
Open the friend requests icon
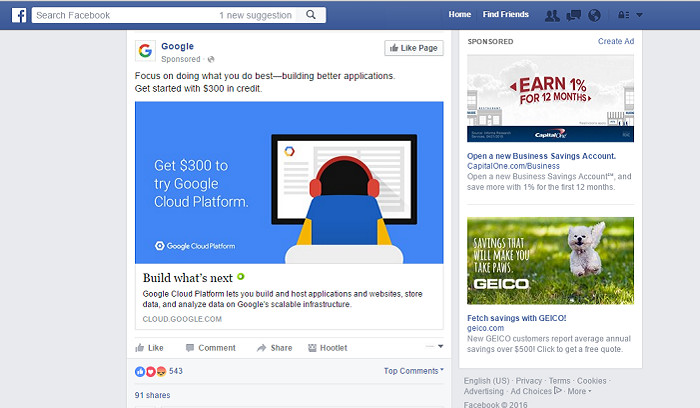tap(551, 15)
